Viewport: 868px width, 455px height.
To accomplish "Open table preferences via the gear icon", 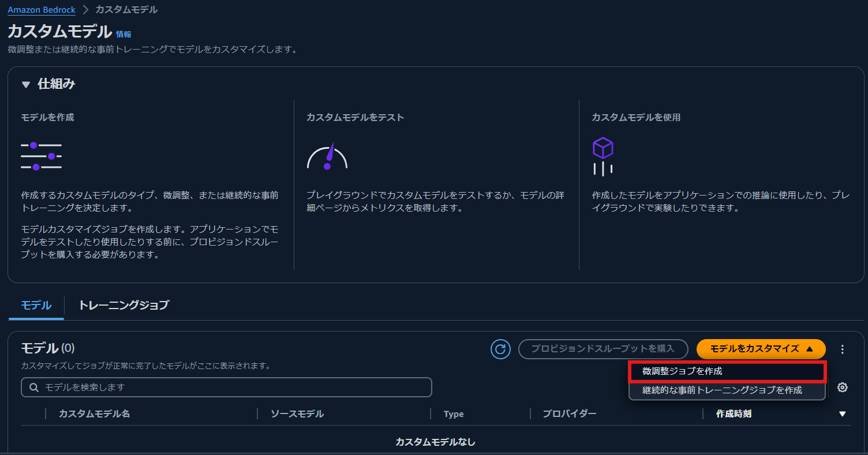I will tap(842, 388).
